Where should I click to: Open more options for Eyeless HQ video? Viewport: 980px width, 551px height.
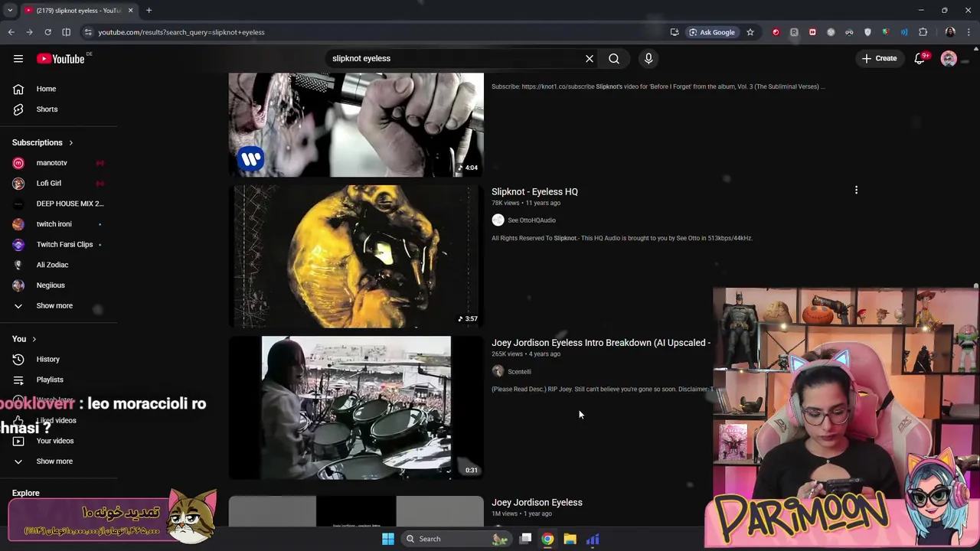click(856, 190)
